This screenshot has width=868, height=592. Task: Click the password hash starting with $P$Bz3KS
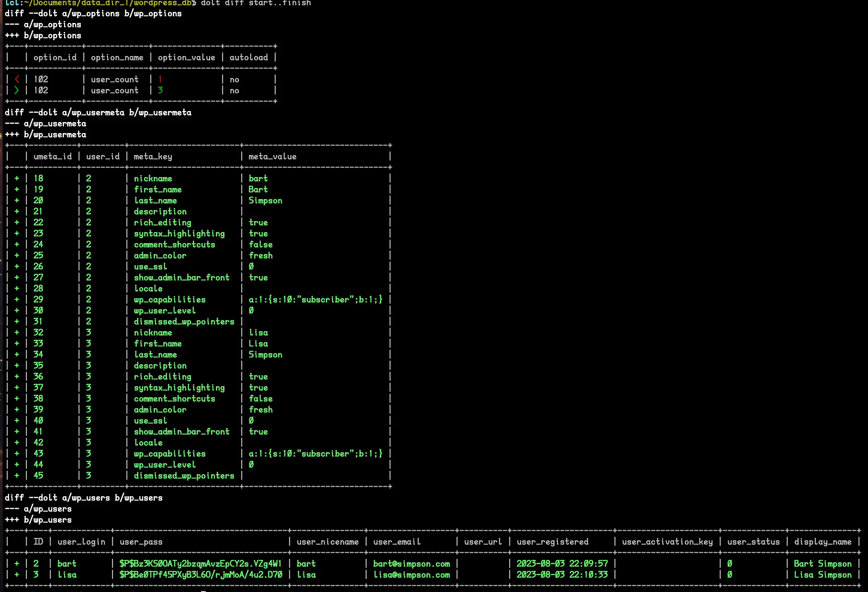tap(200, 564)
